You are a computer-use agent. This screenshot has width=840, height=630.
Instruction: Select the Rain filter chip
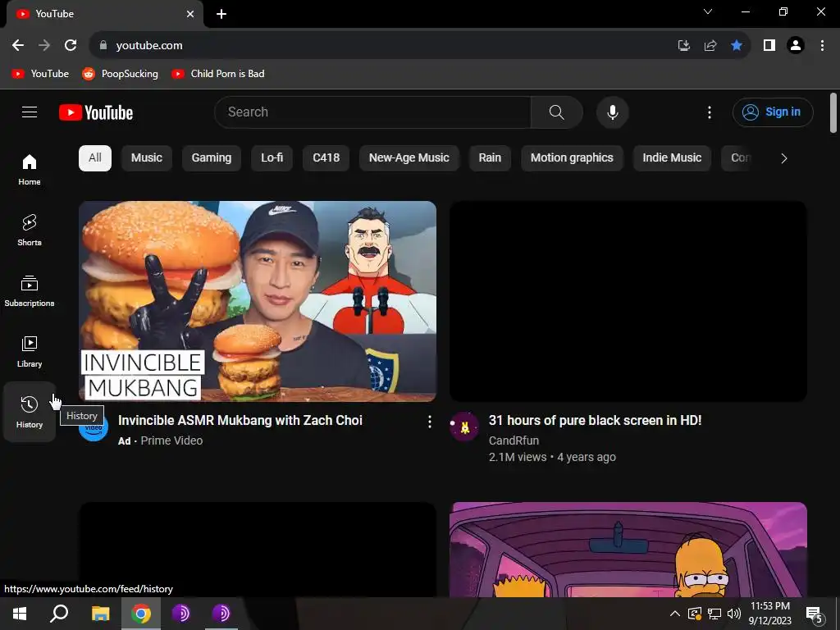[490, 158]
